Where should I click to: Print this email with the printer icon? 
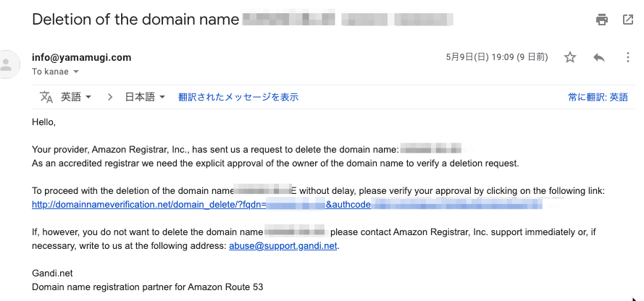[602, 20]
